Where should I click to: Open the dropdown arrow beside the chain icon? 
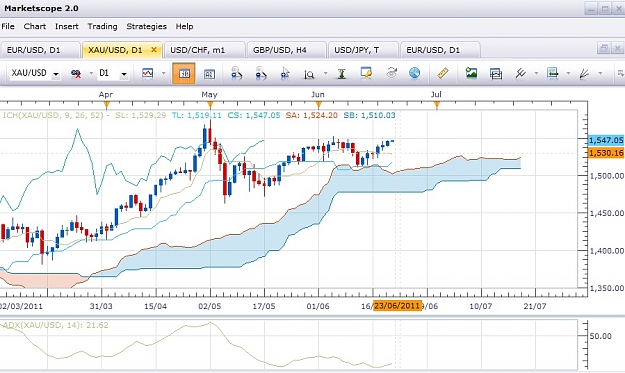[x=91, y=73]
